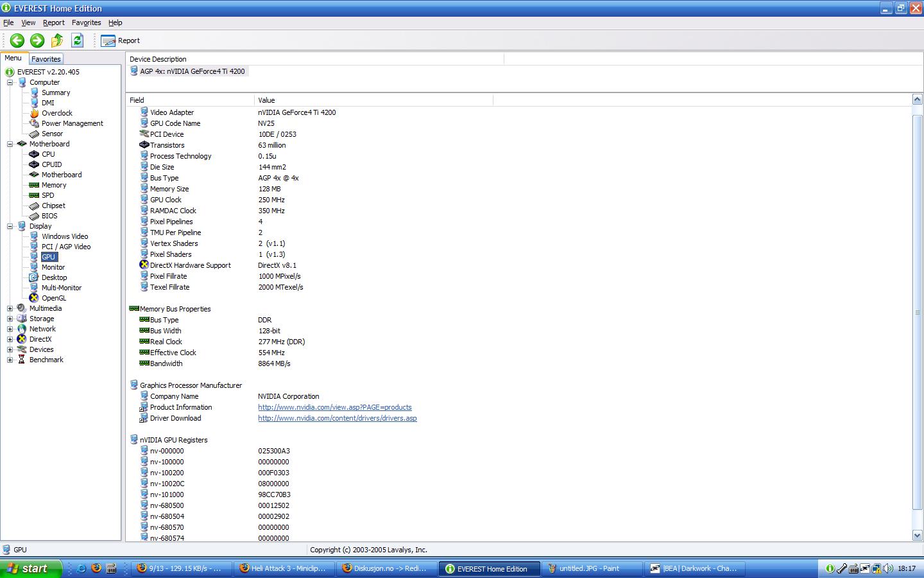
Task: Expand the Network node
Action: click(10, 329)
